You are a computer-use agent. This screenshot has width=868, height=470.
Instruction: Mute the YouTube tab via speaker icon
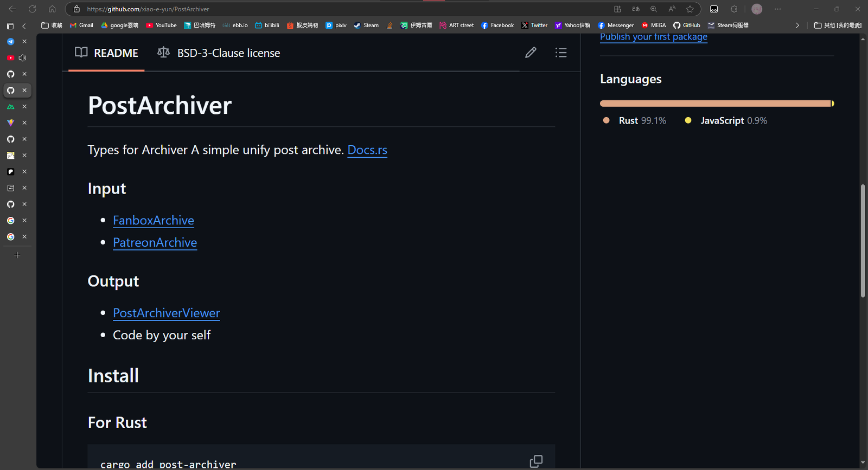click(x=23, y=58)
